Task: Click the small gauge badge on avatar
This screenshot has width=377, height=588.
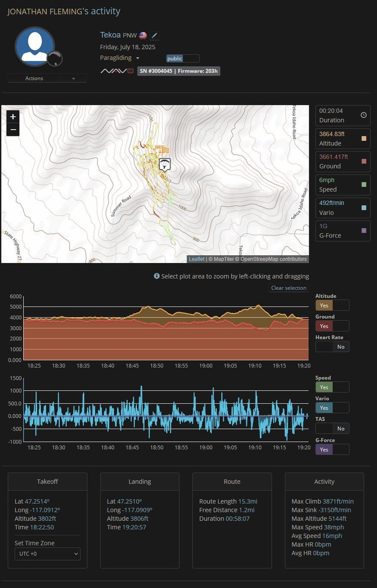Action: click(x=55, y=58)
